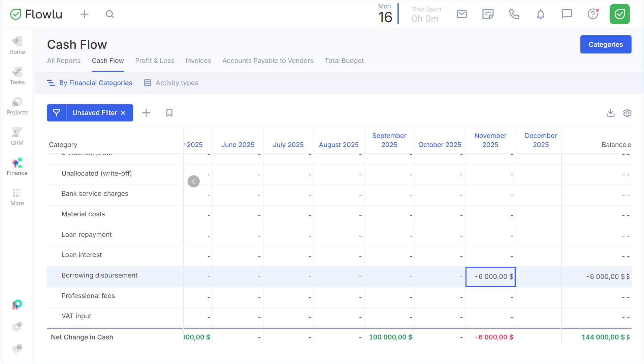Open the notifications bell

point(540,14)
